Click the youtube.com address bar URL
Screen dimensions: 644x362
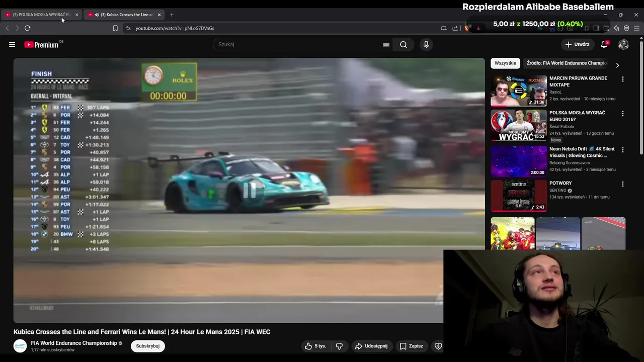175,28
